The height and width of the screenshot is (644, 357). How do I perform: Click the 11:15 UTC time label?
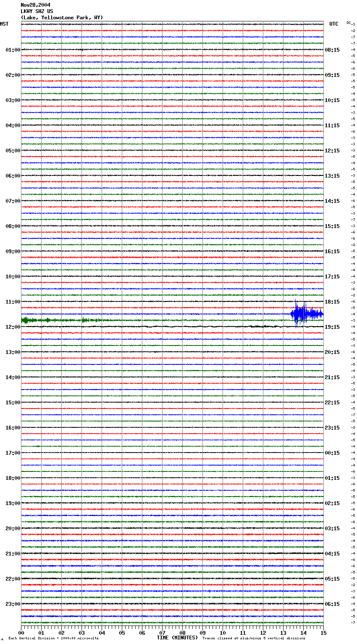(x=332, y=126)
